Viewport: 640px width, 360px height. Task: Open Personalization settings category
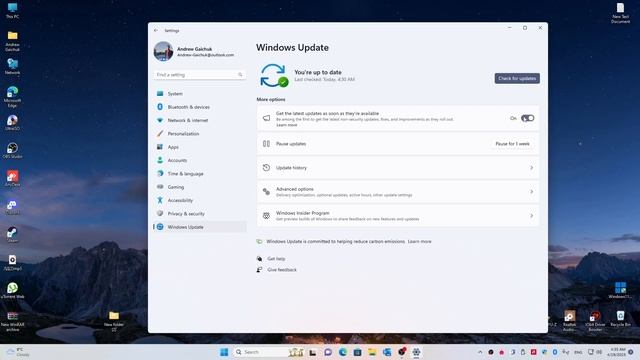[200, 133]
